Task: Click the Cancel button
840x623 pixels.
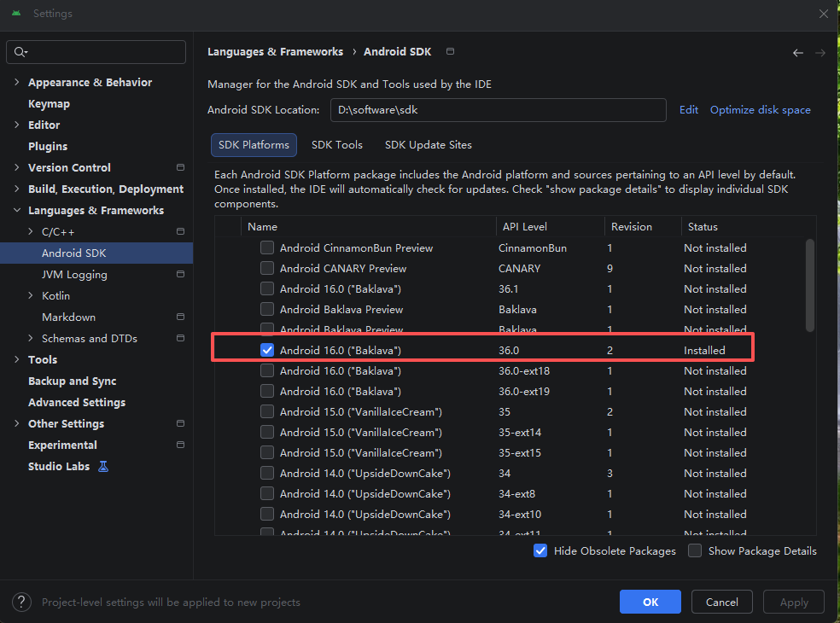Action: click(x=721, y=603)
